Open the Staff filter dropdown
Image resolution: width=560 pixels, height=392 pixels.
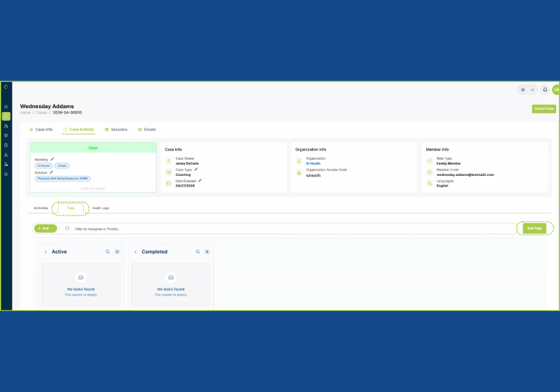tap(45, 228)
